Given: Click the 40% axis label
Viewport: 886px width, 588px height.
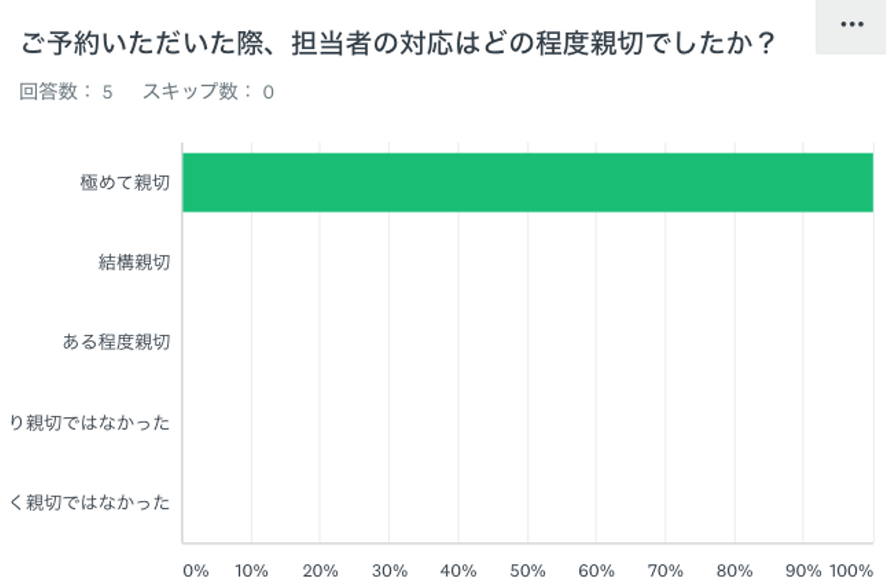Looking at the screenshot, I should (458, 571).
